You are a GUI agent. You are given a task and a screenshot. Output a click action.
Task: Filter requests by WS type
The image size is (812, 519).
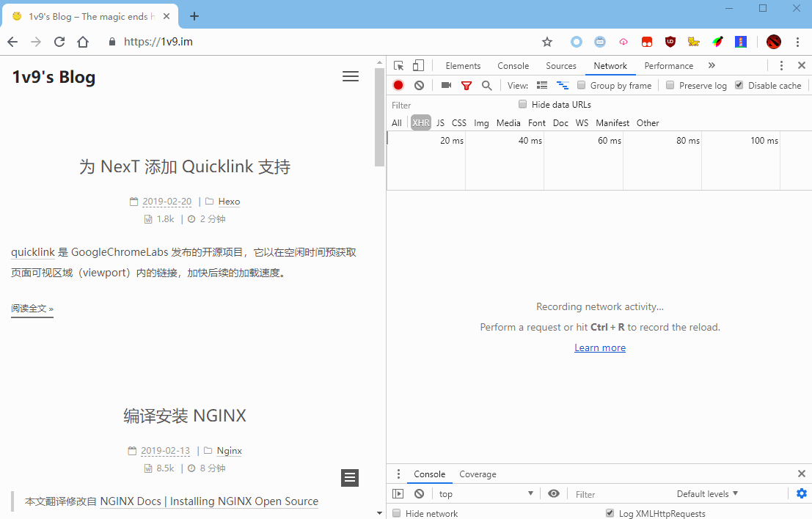click(x=582, y=123)
